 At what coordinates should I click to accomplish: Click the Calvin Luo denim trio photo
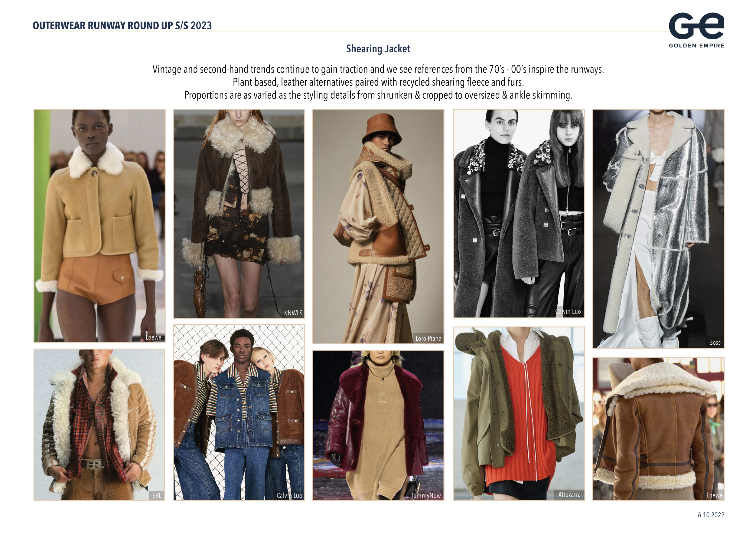coord(239,412)
